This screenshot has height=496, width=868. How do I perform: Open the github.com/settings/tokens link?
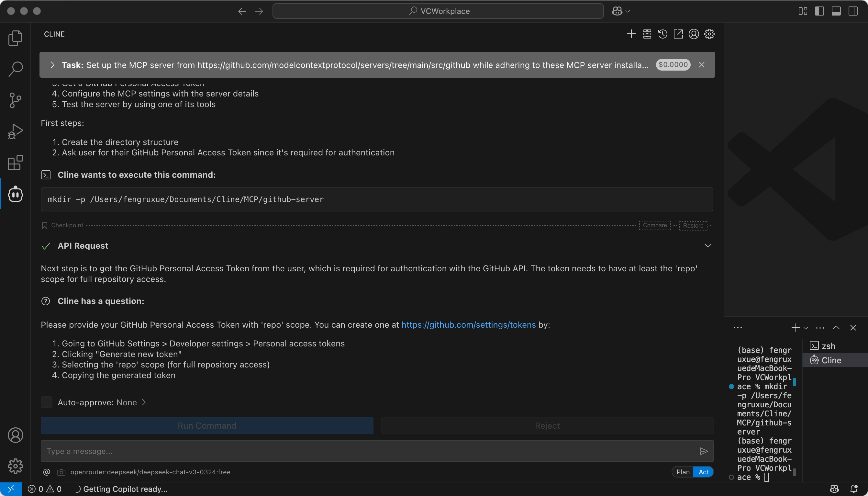pos(468,325)
